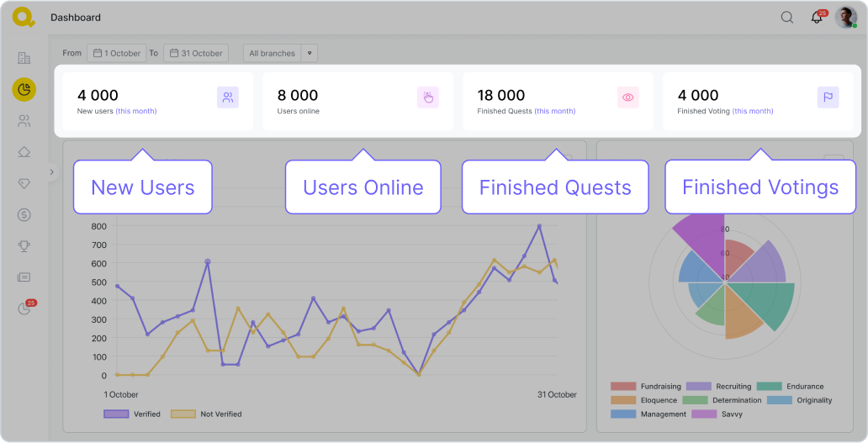Click the user profile avatar

pyautogui.click(x=845, y=18)
